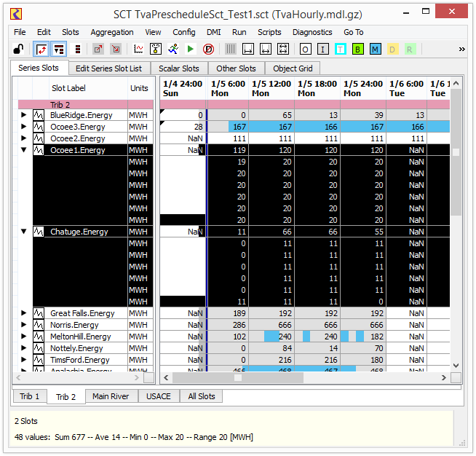Open the File menu
476x456 pixels.
click(x=20, y=32)
